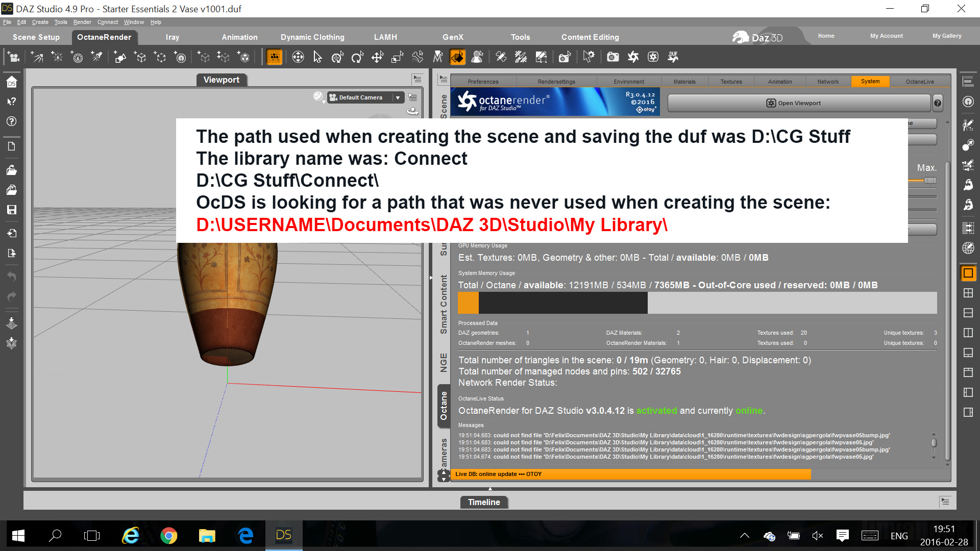This screenshot has height=551, width=980.
Task: Select the Translate (move arrows) tool
Action: (x=377, y=57)
